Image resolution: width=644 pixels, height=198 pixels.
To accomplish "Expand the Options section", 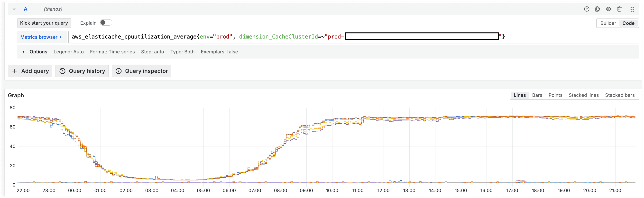I will click(23, 52).
